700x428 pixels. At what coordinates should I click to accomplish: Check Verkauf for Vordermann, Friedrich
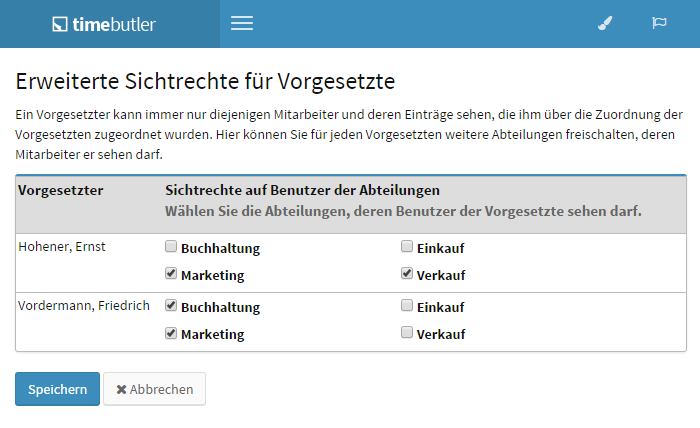pyautogui.click(x=407, y=333)
